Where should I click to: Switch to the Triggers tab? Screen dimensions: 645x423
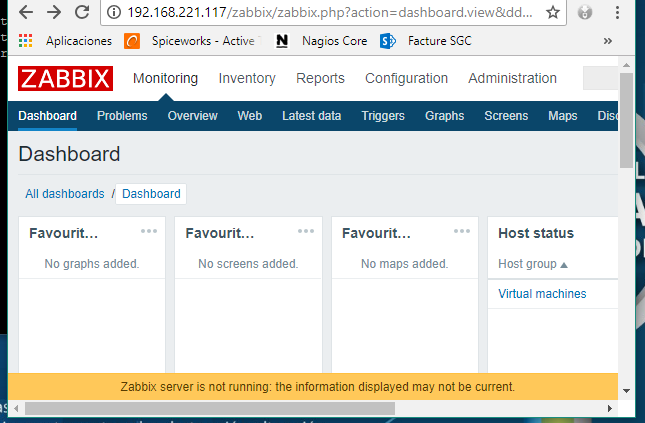pos(383,116)
